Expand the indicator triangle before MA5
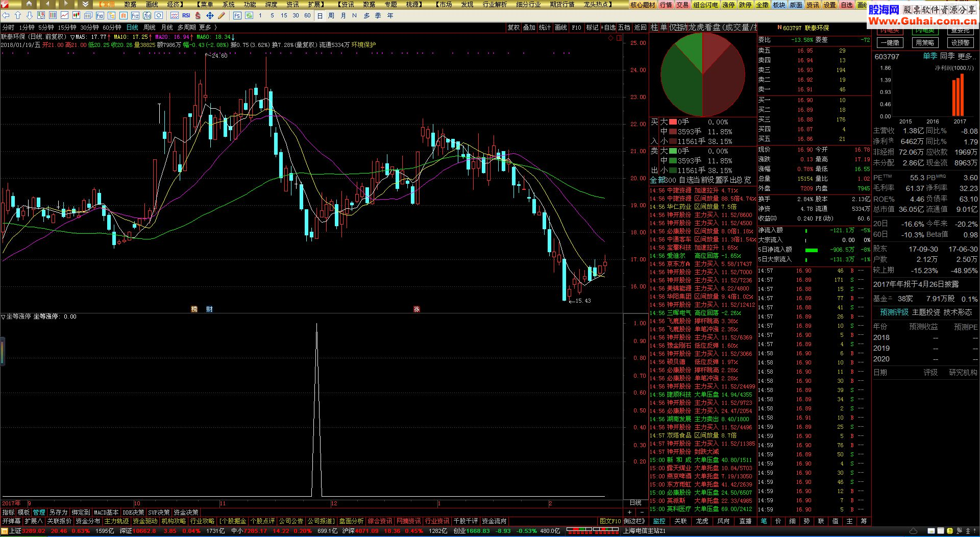The width and height of the screenshot is (980, 537). pyautogui.click(x=72, y=37)
